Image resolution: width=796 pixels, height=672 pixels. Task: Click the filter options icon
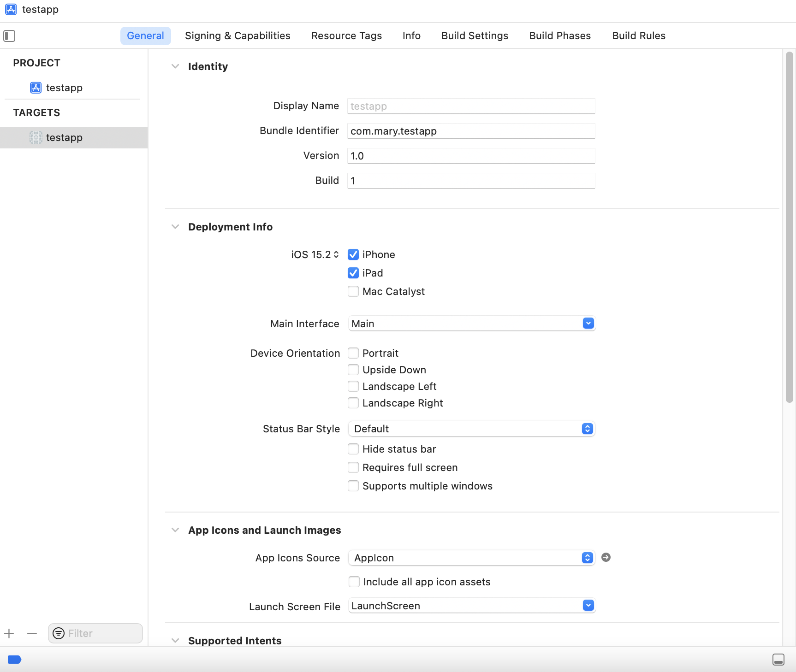(59, 633)
